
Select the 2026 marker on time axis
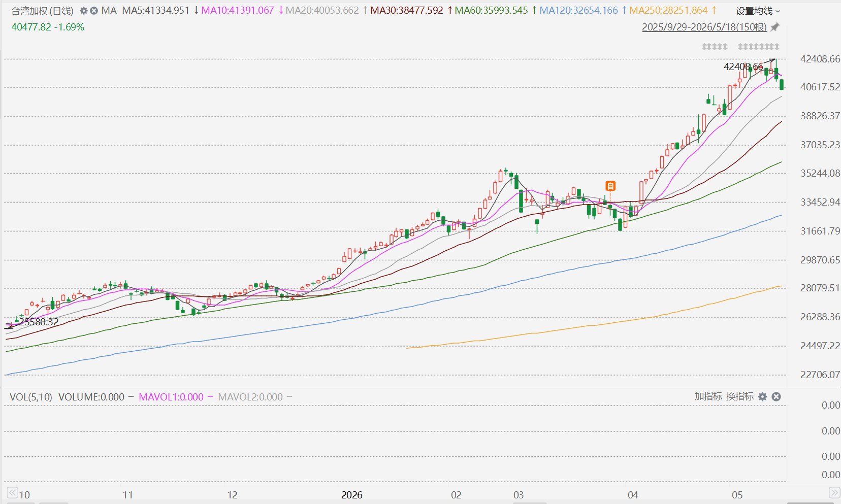352,495
